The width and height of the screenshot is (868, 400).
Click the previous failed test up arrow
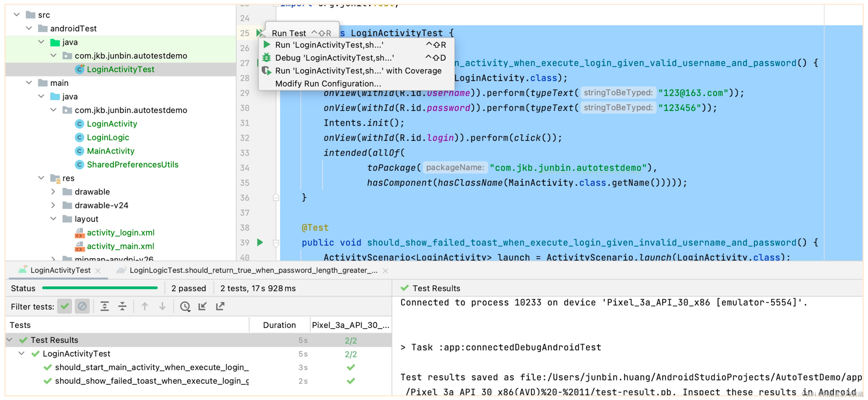pyautogui.click(x=145, y=307)
